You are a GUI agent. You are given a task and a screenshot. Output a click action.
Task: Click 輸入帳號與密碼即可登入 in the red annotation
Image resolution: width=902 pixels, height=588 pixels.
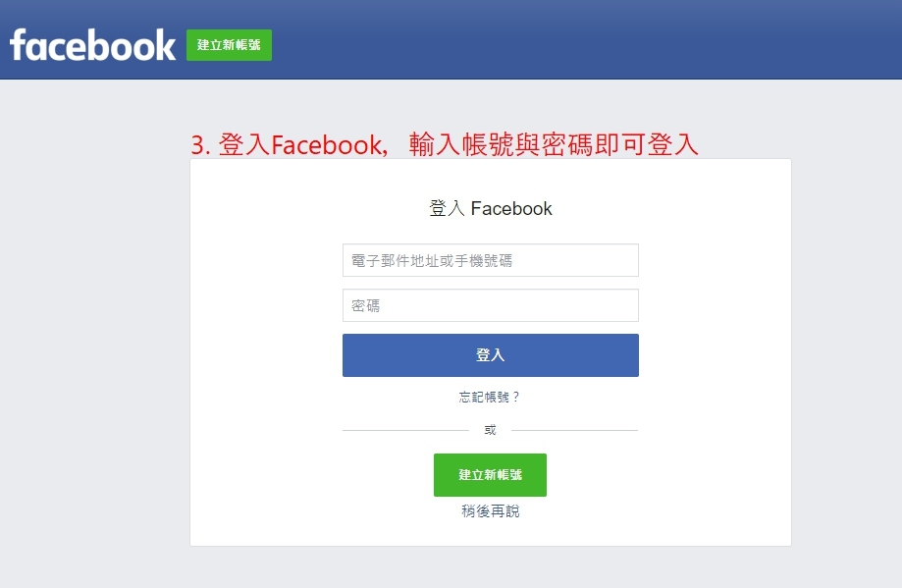tap(554, 145)
